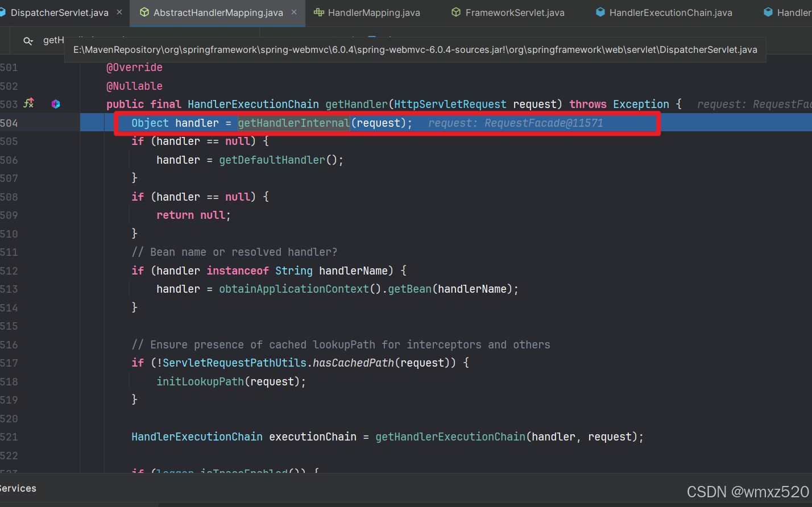The width and height of the screenshot is (812, 507).
Task: Click the HandlerMapping.java interface file icon
Action: (x=319, y=12)
